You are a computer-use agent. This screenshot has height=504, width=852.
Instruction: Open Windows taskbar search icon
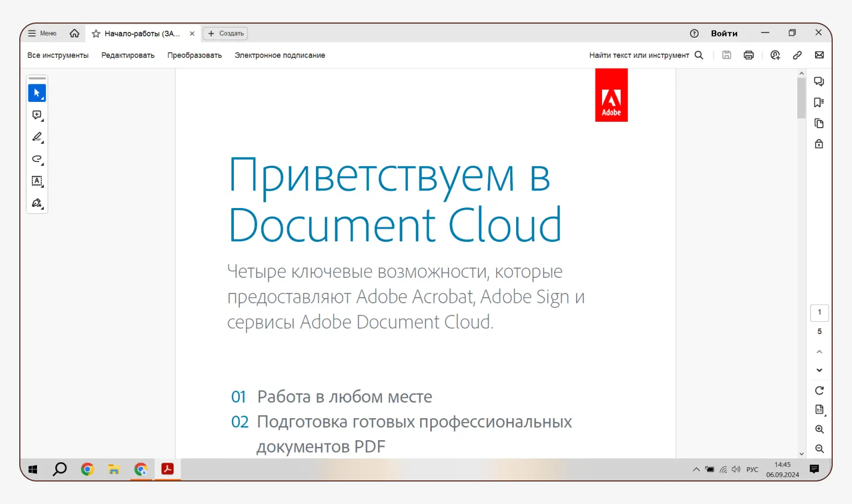point(60,469)
